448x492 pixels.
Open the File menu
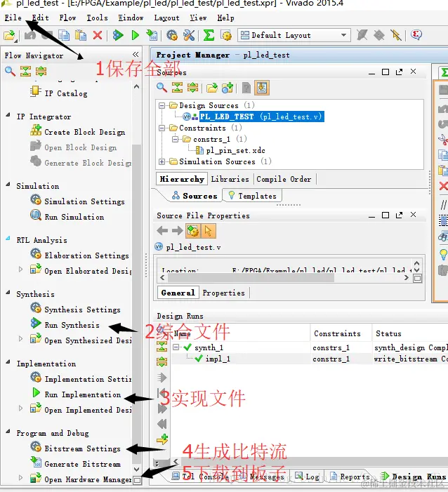pyautogui.click(x=13, y=18)
